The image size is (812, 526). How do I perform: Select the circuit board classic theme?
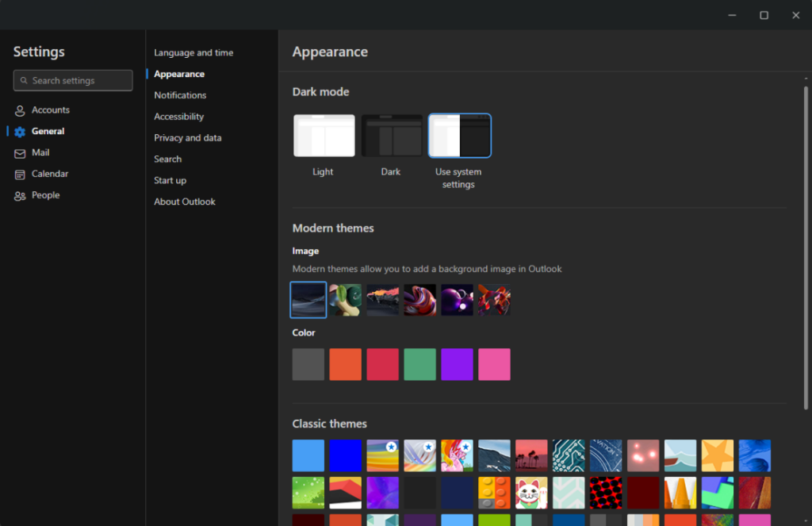point(569,455)
